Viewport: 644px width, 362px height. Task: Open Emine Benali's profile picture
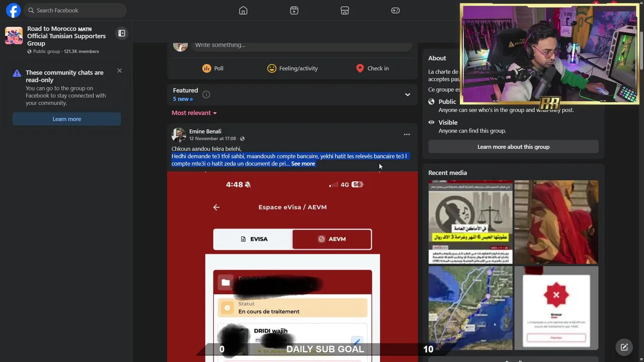[x=179, y=135]
